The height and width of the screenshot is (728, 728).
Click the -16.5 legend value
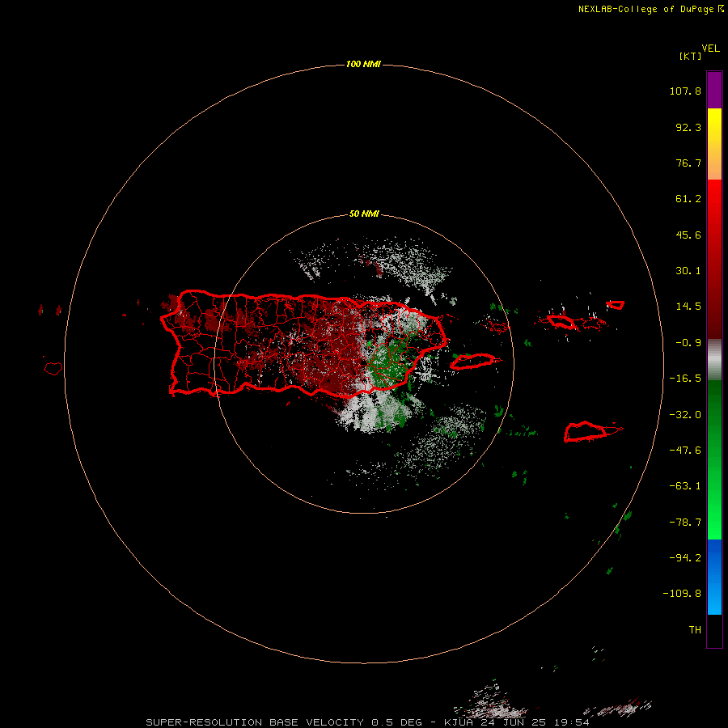pyautogui.click(x=685, y=379)
